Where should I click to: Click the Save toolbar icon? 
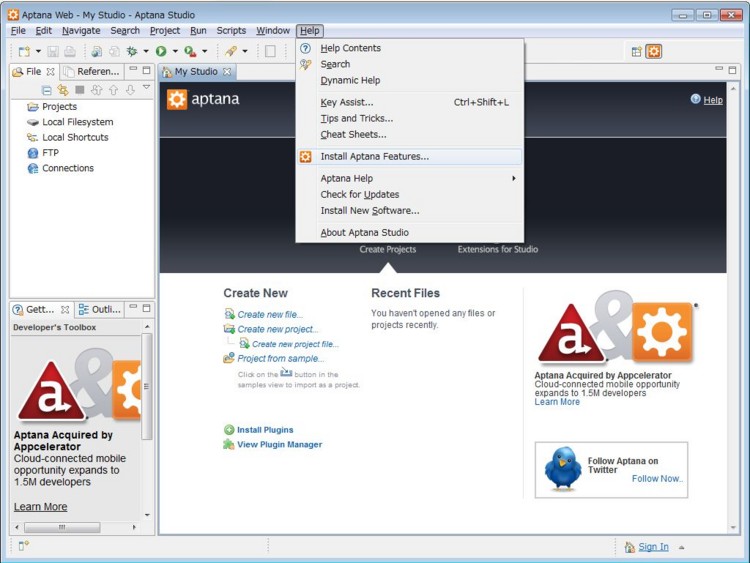[53, 51]
